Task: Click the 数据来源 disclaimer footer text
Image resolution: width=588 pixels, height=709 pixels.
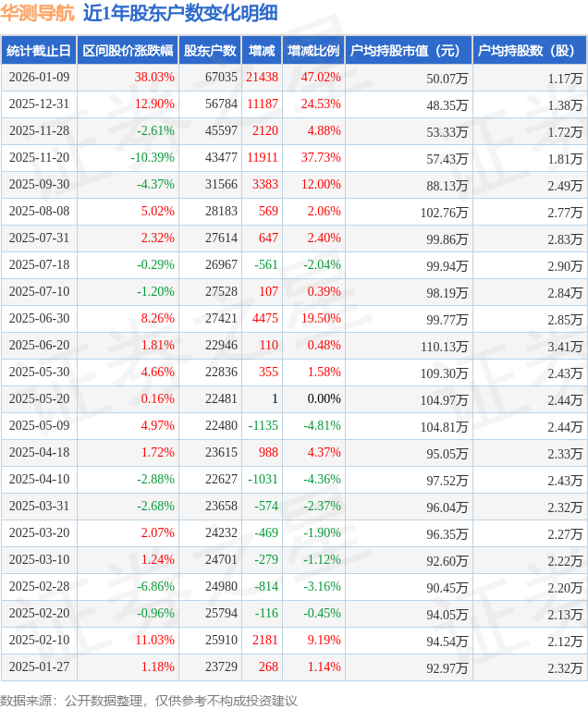Action: click(x=148, y=700)
